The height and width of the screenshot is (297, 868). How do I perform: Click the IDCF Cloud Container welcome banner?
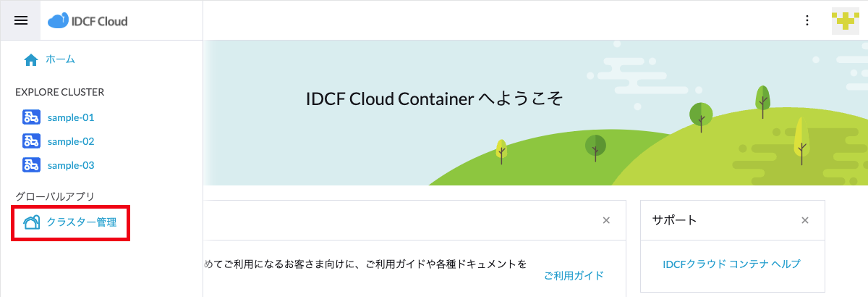(x=535, y=113)
